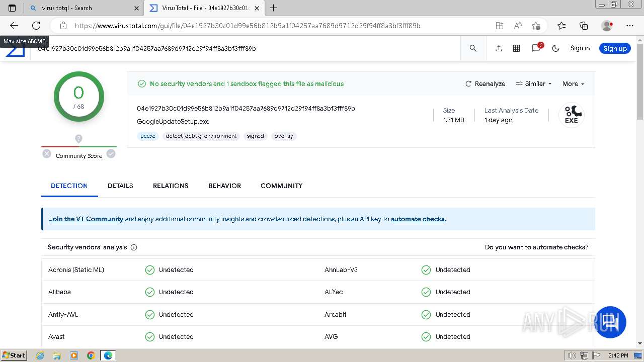Click the community score question mark icon
644x362 pixels.
point(78,139)
